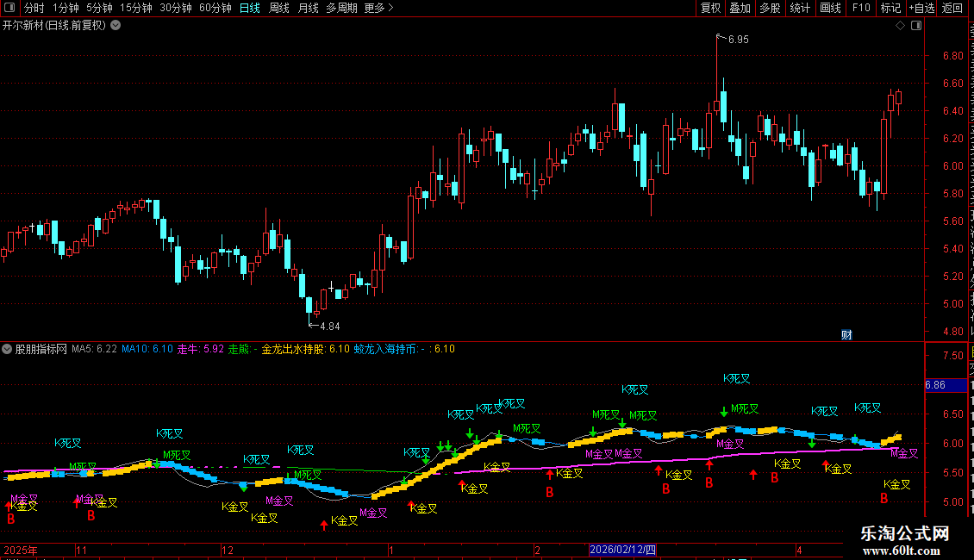This screenshot has height=560, width=974.
Task: Add stock via +自选 button
Action: pos(921,8)
